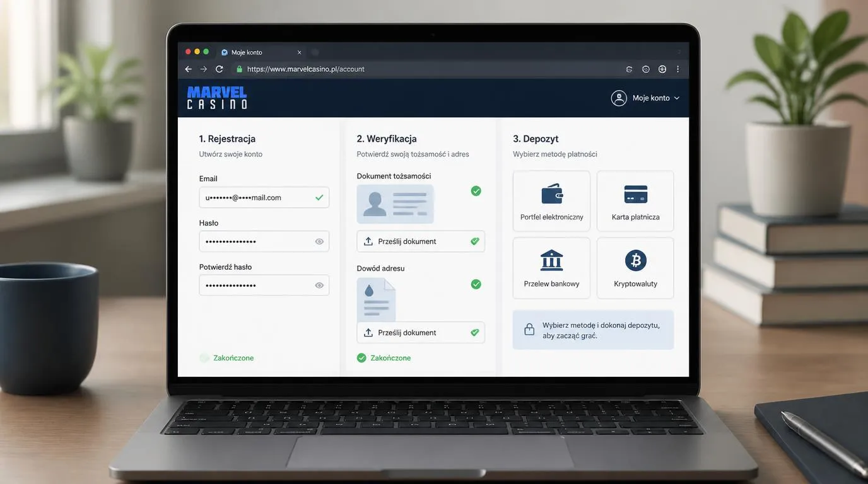868x484 pixels.
Task: Show the password in the Hasło field
Action: [x=319, y=241]
